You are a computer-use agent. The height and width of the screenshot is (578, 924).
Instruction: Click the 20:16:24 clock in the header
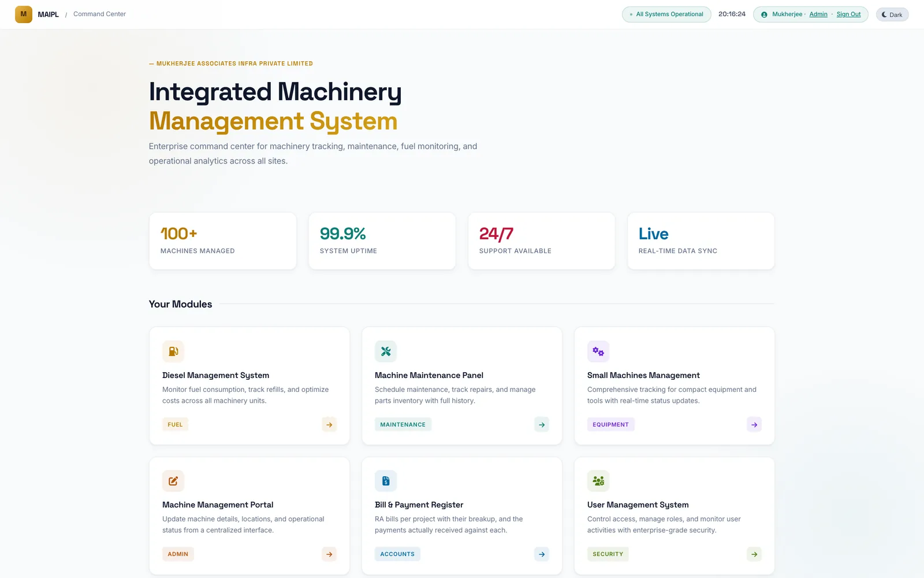click(732, 14)
